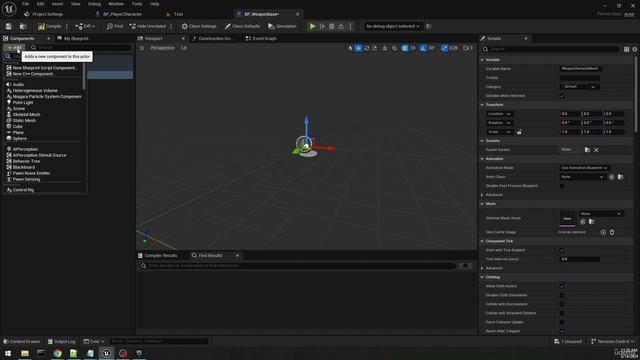Open the Anim Class dropdown
Viewport: 640px width, 360px height.
(582, 177)
